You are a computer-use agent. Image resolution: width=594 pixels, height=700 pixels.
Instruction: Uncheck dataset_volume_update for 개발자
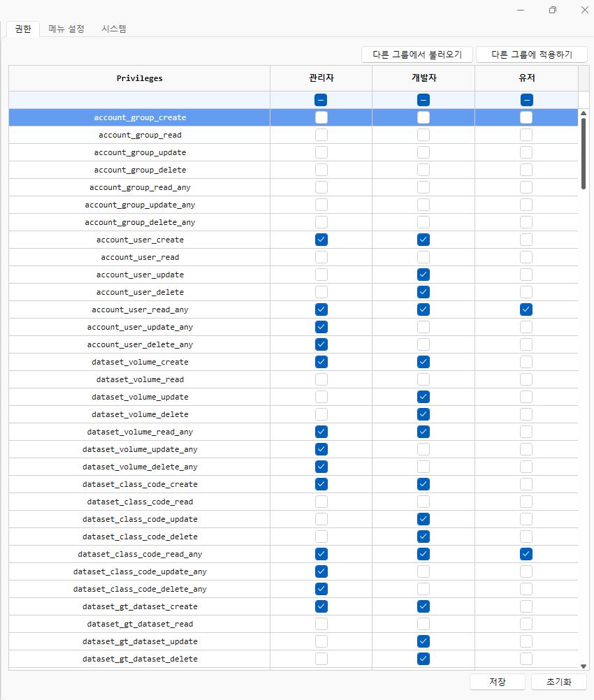point(423,397)
